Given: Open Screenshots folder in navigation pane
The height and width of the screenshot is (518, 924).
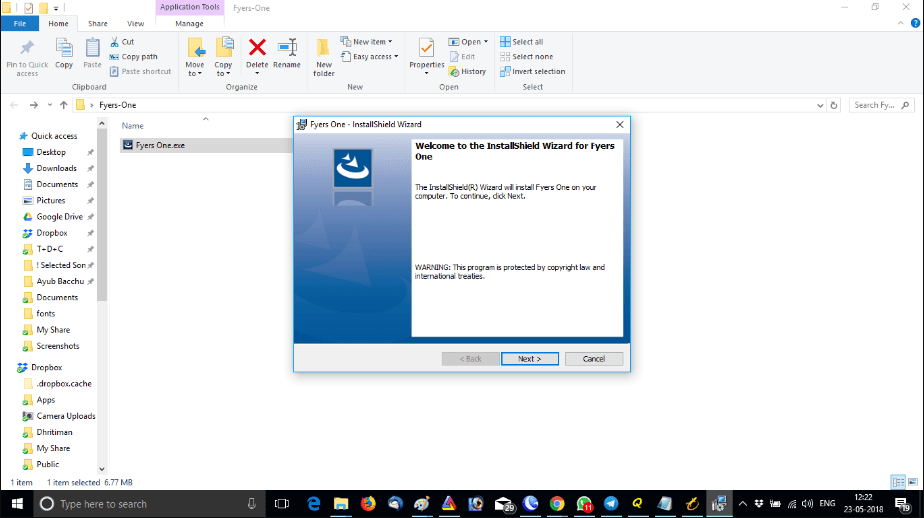Looking at the screenshot, I should [57, 346].
